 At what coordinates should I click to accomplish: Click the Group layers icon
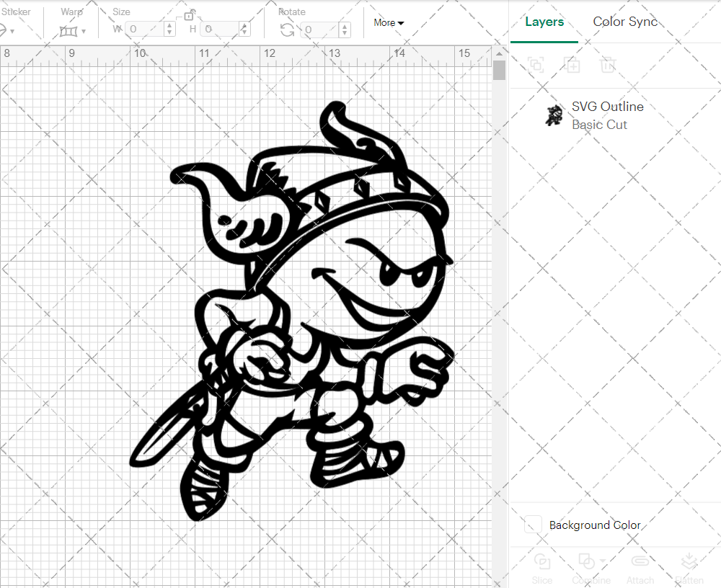coord(535,66)
